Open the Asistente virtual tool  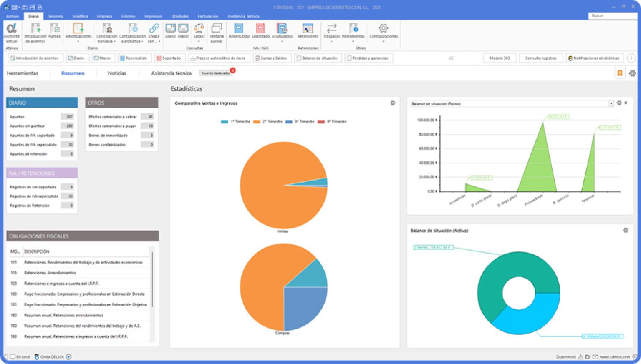pyautogui.click(x=11, y=33)
